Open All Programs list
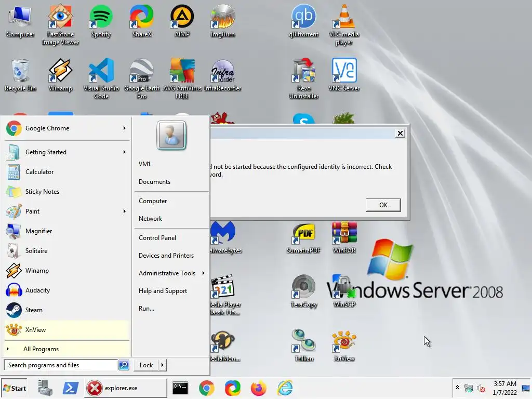Viewport: 532px width, 399px height. 67,349
